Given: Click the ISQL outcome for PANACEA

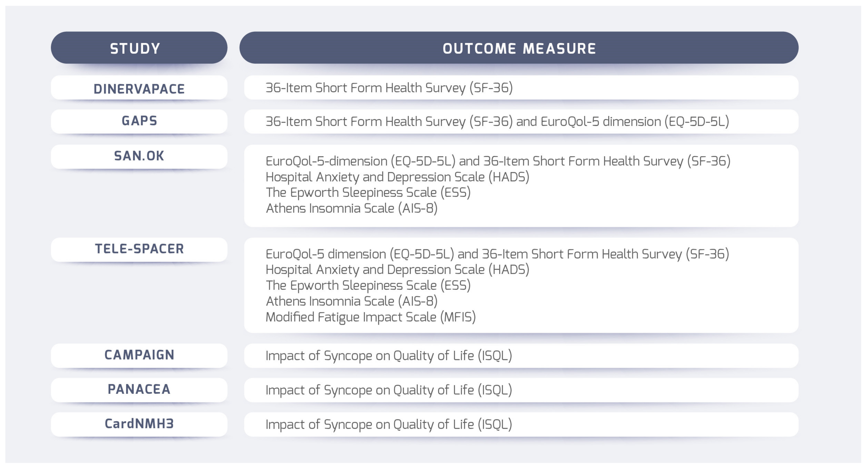Looking at the screenshot, I should click(389, 390).
